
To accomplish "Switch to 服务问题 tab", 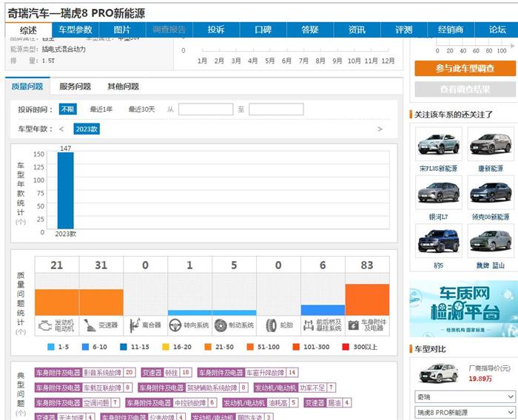I will [x=75, y=87].
